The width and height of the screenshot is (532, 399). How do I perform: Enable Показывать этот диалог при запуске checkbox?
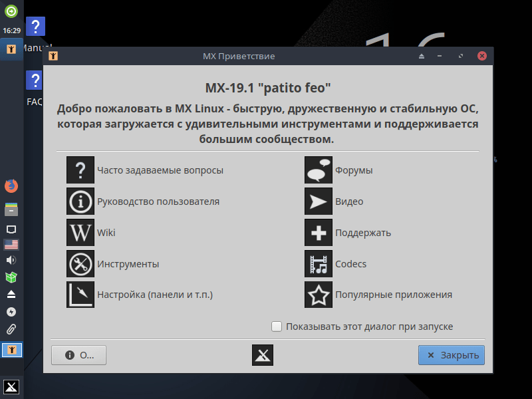277,327
